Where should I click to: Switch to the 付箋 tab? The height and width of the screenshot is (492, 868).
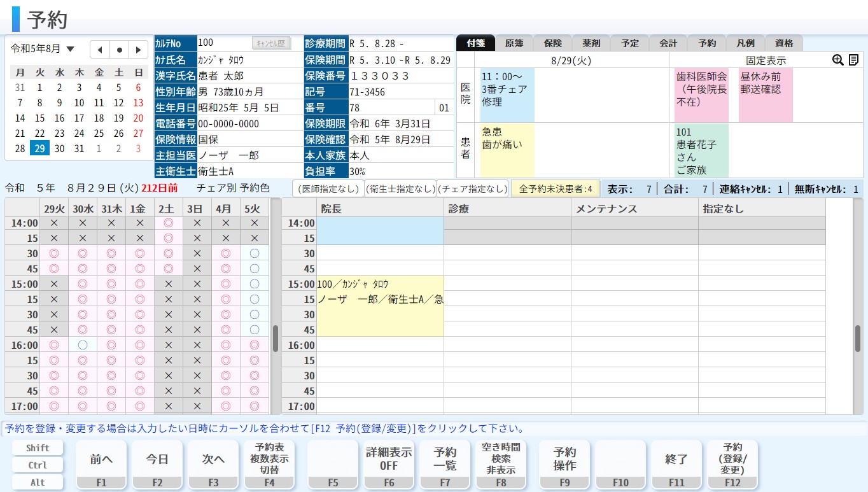(x=475, y=43)
